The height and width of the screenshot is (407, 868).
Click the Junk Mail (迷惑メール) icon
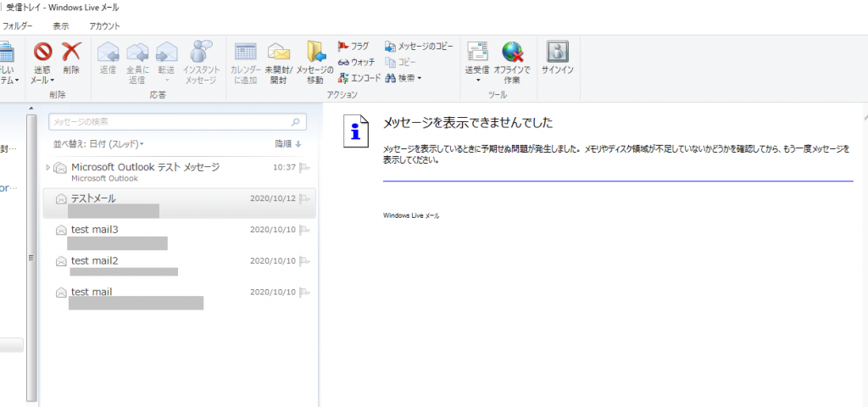[x=42, y=52]
